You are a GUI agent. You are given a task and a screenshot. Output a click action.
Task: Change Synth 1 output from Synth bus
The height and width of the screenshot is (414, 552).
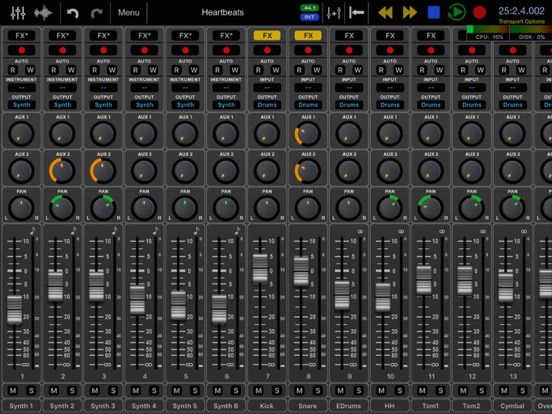coord(21,105)
